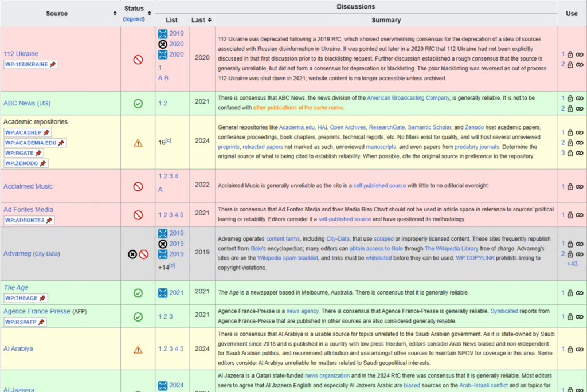Screen dimensions: 587x392
Task: Open the legend link under Status header
Action: tap(134, 19)
